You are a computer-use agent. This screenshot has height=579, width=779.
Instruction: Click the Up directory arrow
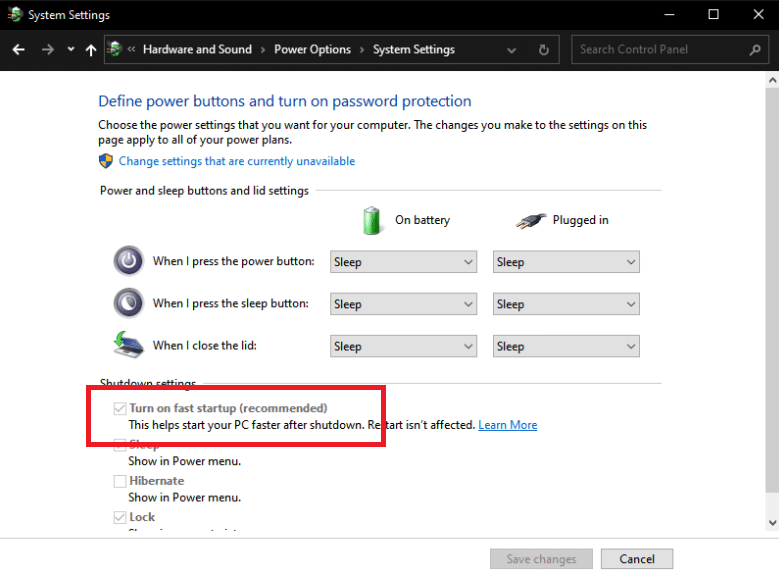(91, 49)
